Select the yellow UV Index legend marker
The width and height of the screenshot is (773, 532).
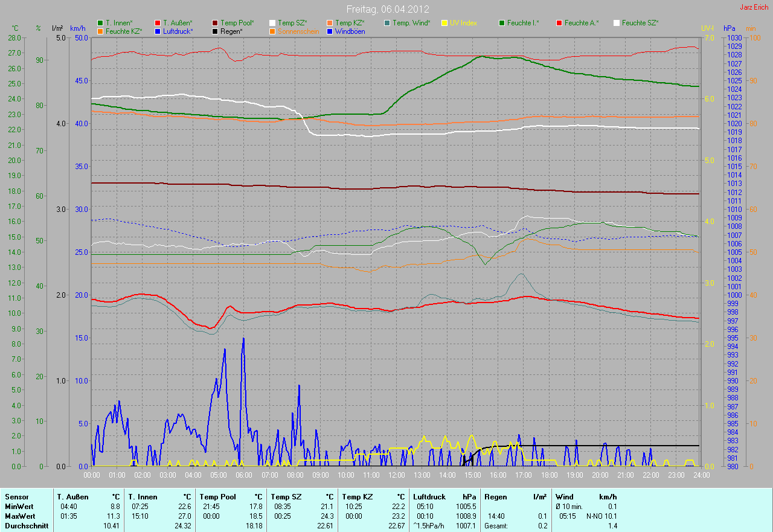[444, 23]
